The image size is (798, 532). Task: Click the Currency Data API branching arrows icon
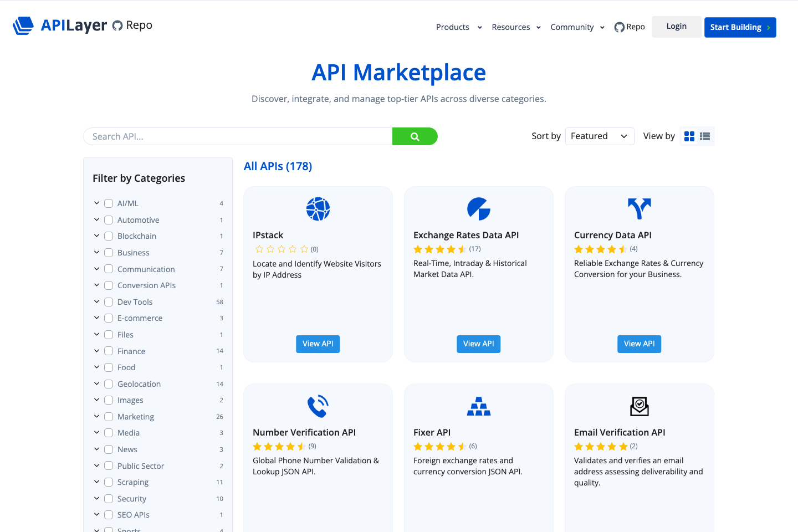(x=639, y=209)
